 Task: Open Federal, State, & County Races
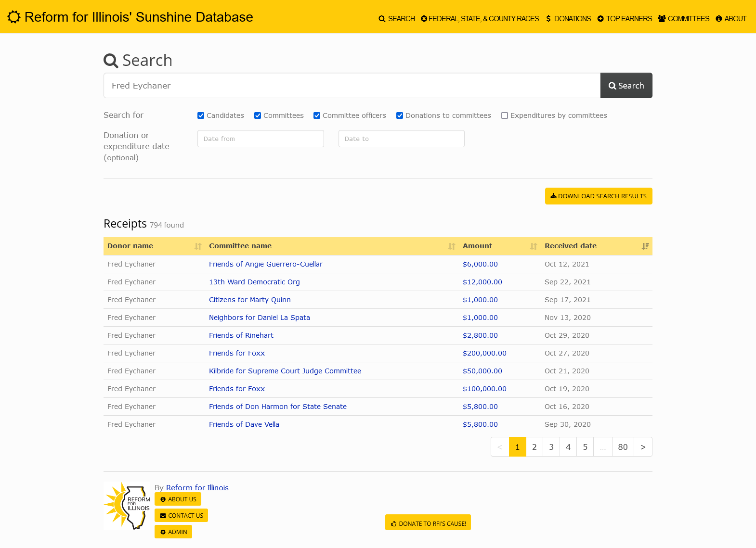coord(480,19)
